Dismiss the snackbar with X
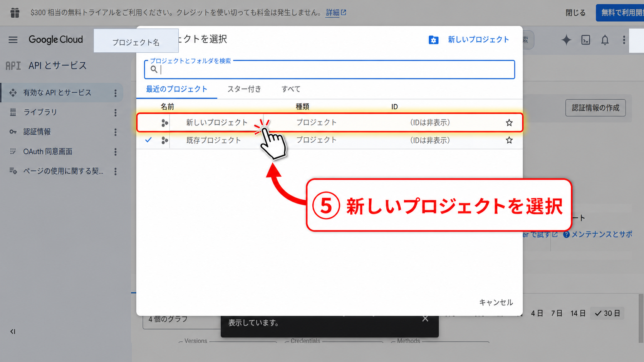 tap(425, 319)
